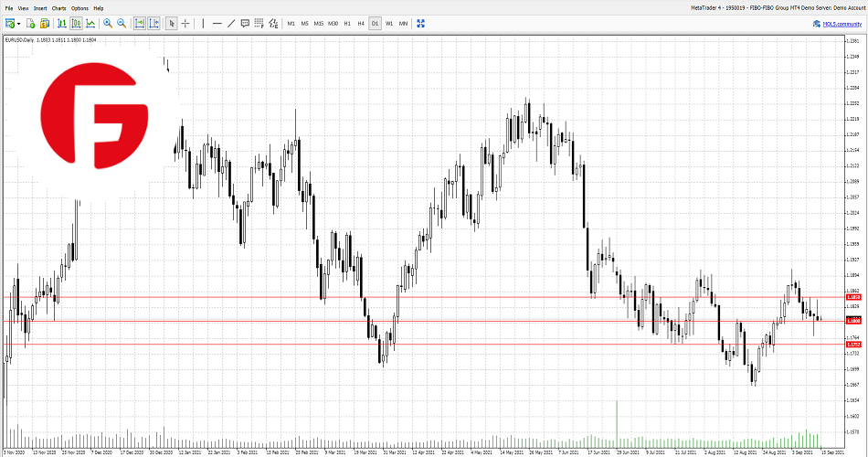
Task: Switch timeframe to H4
Action: 361,23
